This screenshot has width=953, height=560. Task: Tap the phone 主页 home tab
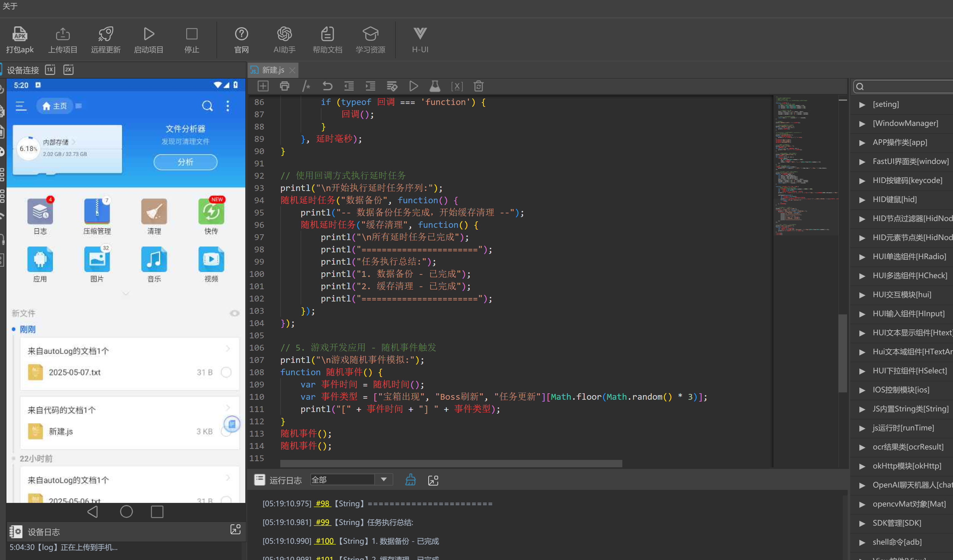point(54,106)
